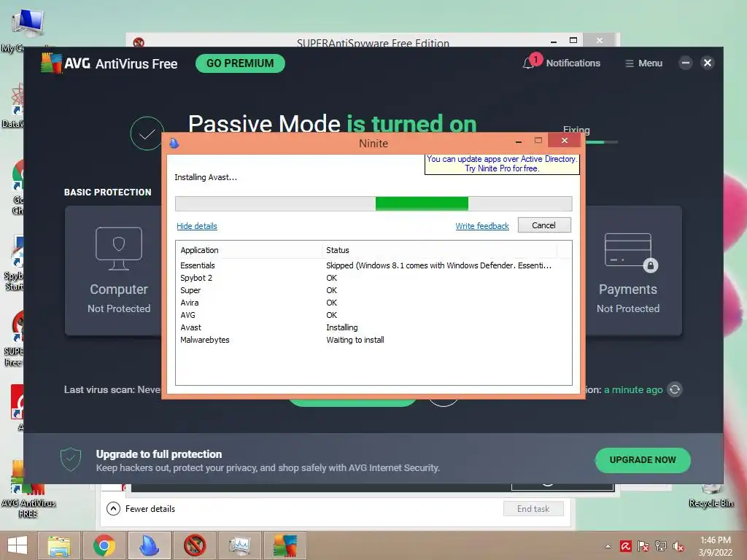Open the taskbar clock showing 1:46 PM

pos(715,546)
